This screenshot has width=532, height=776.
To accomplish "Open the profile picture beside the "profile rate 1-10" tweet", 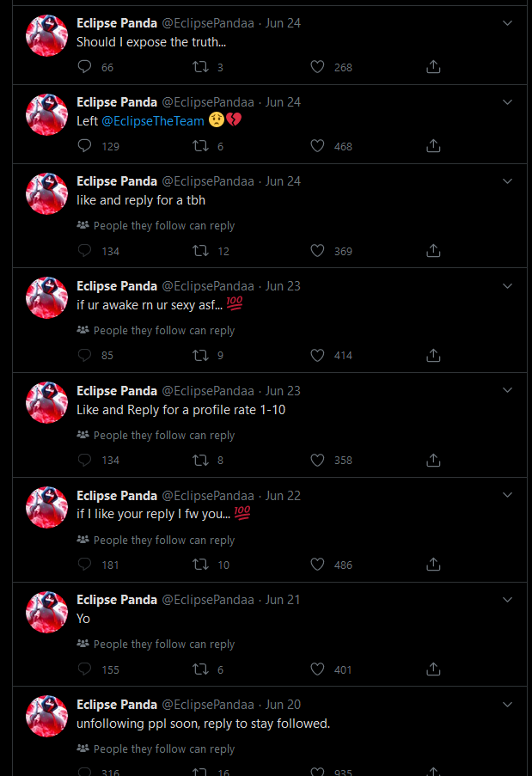I will click(x=46, y=403).
